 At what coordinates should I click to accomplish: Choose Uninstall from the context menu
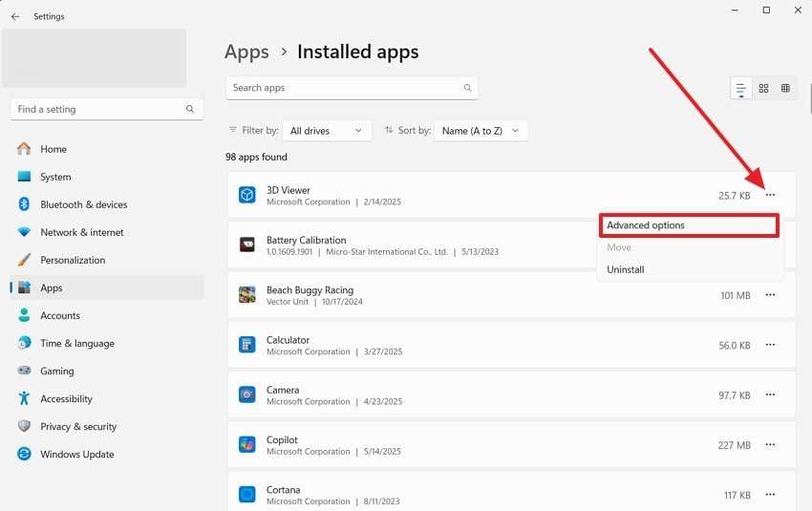pos(690,269)
